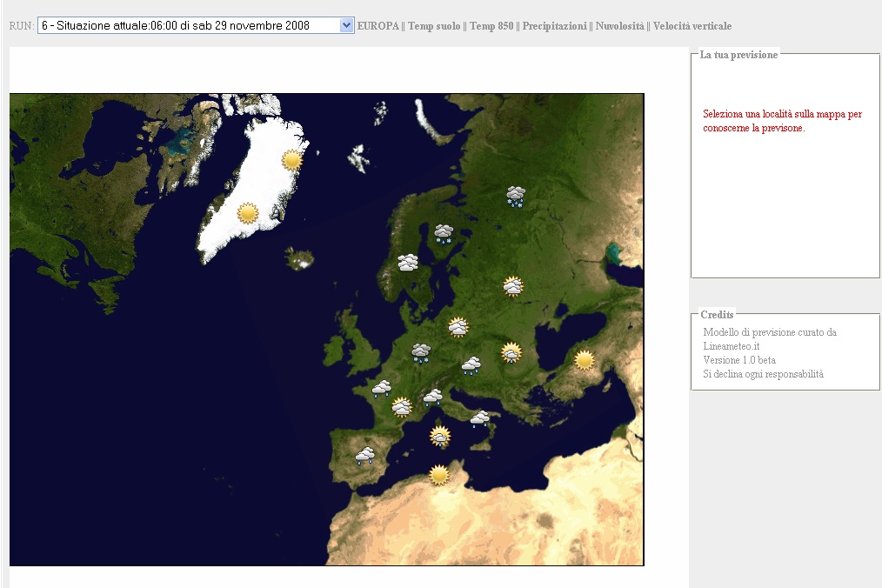Viewport: 882px width, 588px height.
Task: Select the snow icon over northern Russia
Action: [x=516, y=197]
